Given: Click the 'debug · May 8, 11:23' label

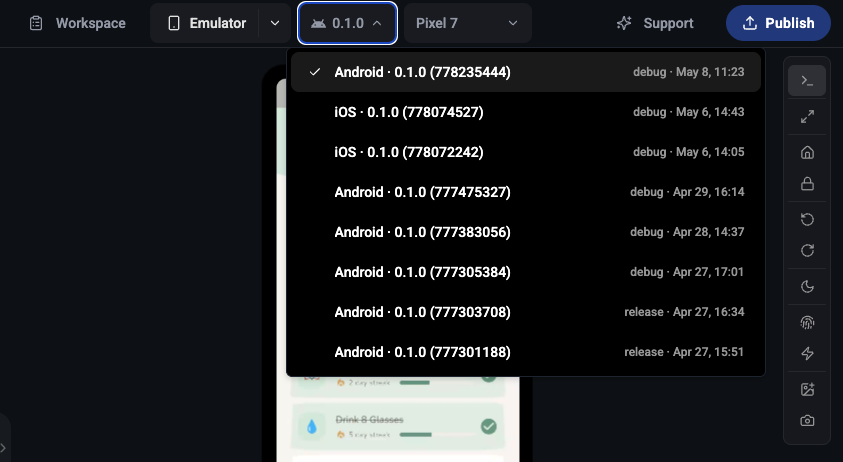Looking at the screenshot, I should tap(689, 72).
